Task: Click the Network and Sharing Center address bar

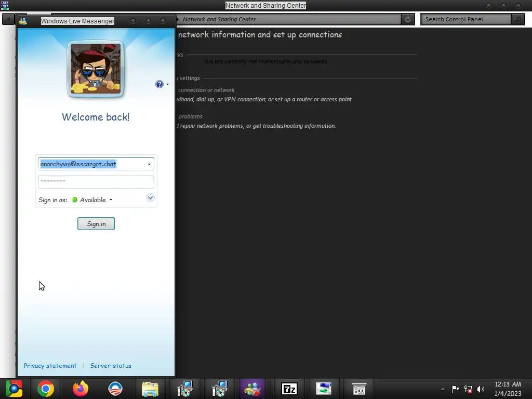Action: click(x=288, y=19)
